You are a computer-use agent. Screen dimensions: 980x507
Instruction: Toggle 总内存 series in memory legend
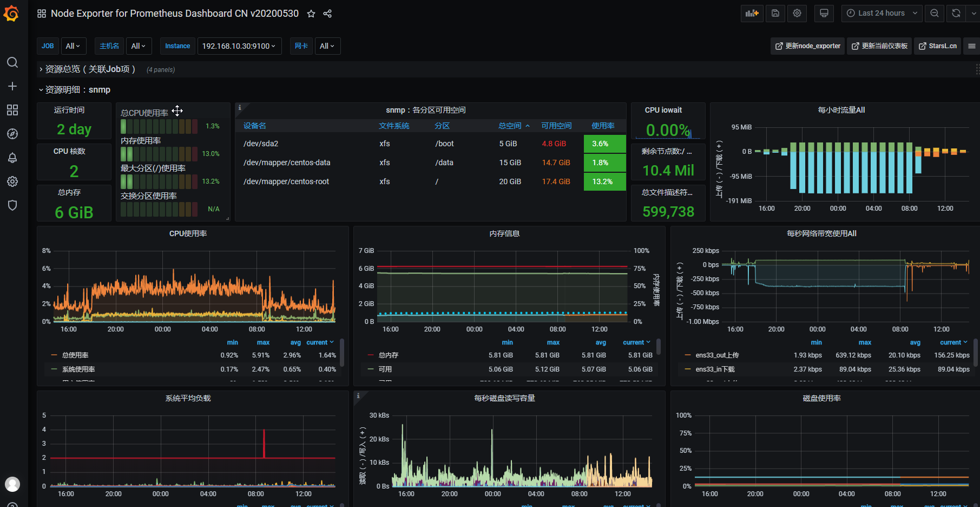(x=389, y=355)
